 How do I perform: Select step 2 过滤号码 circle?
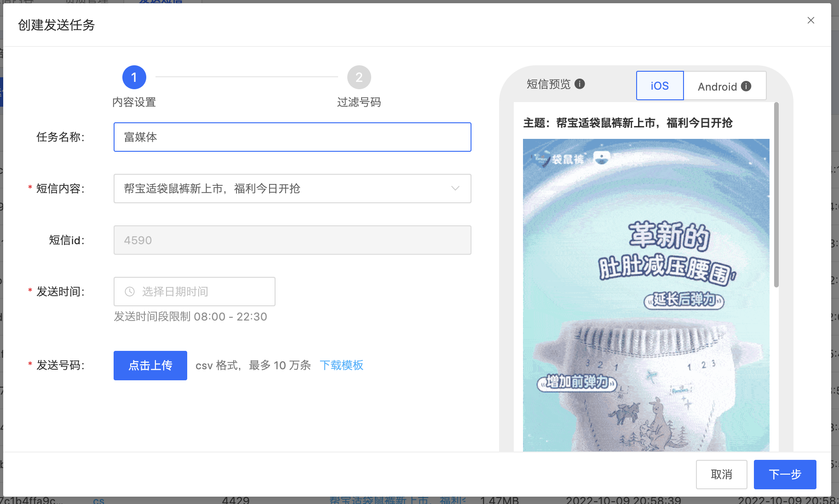[x=359, y=77]
